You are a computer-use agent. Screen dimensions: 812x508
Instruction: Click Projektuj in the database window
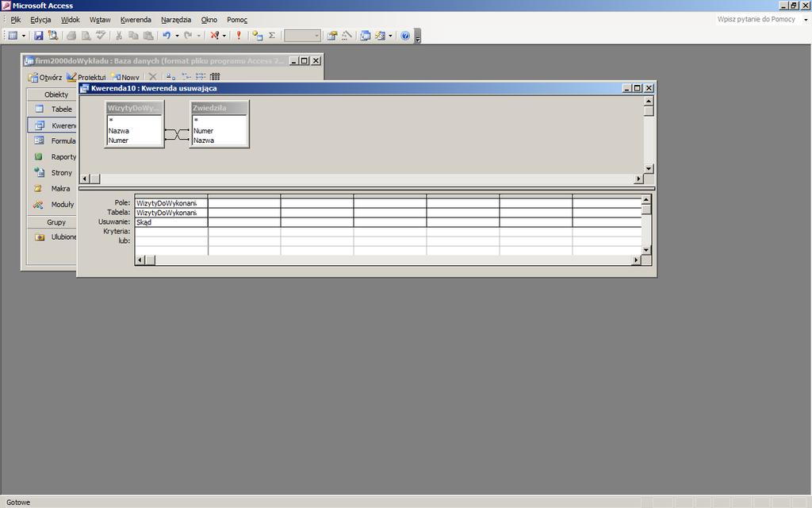tap(86, 77)
